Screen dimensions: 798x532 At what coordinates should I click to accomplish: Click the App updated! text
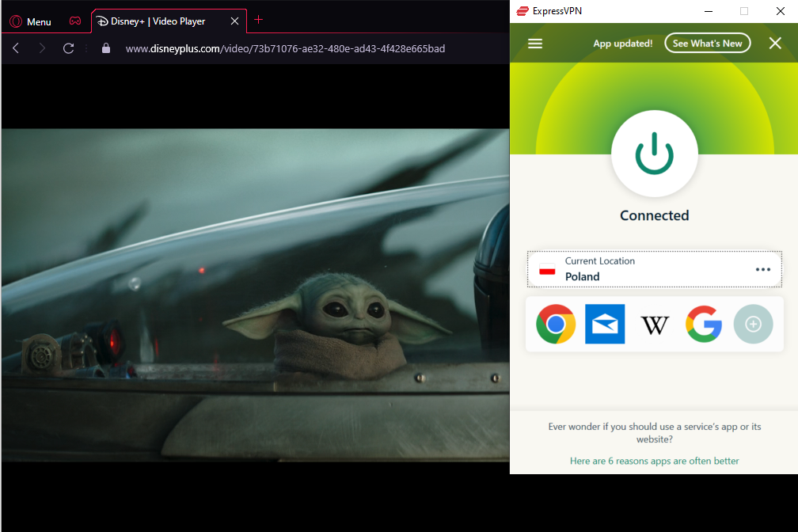click(x=623, y=44)
